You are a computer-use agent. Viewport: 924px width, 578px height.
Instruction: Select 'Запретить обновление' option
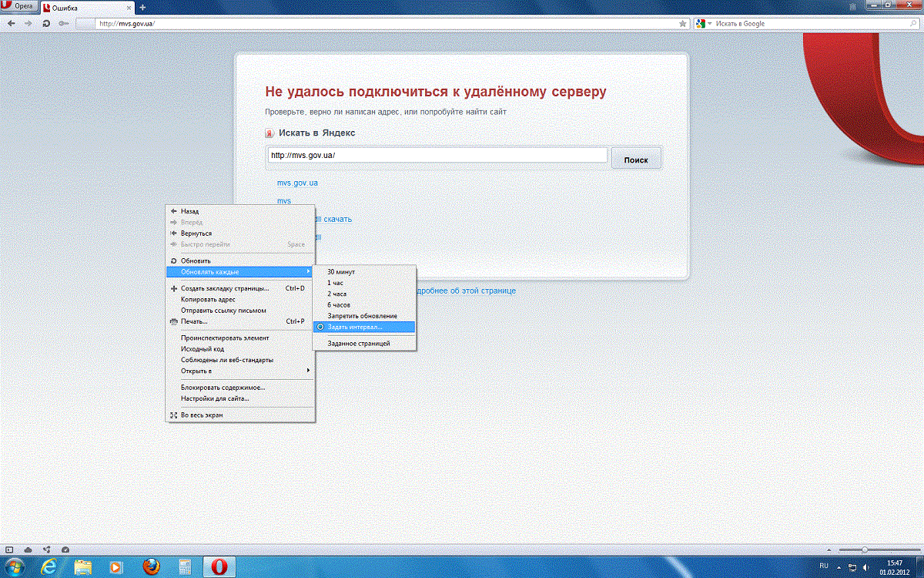362,316
